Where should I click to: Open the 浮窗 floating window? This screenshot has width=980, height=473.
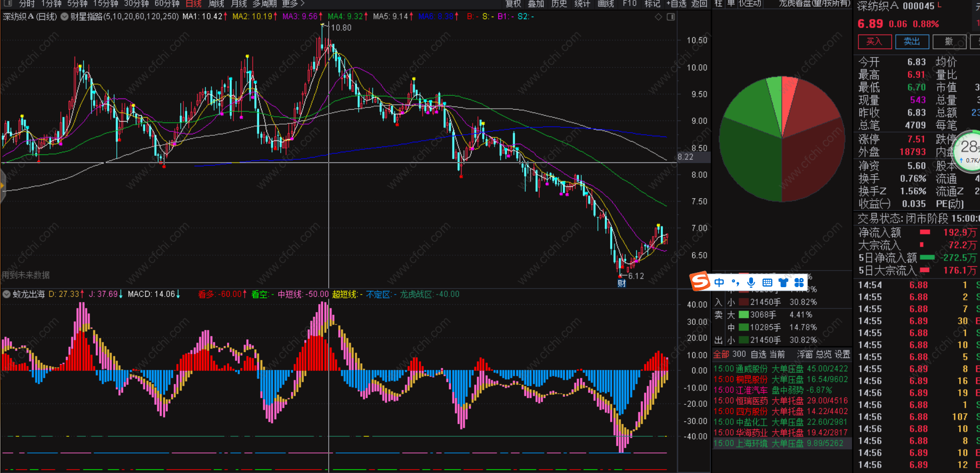tap(805, 354)
